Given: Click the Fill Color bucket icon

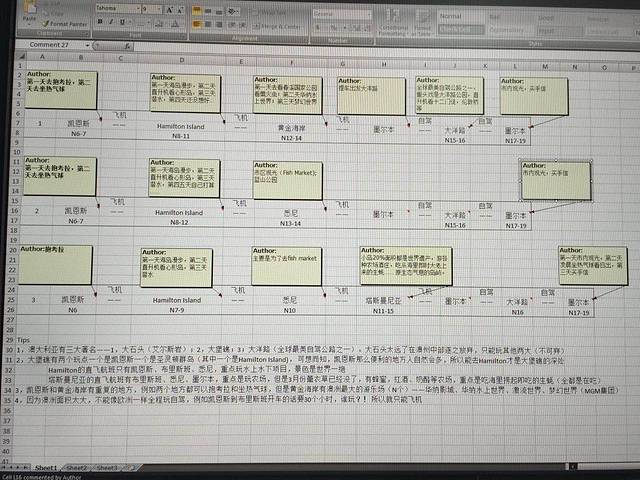Looking at the screenshot, I should [x=160, y=22].
